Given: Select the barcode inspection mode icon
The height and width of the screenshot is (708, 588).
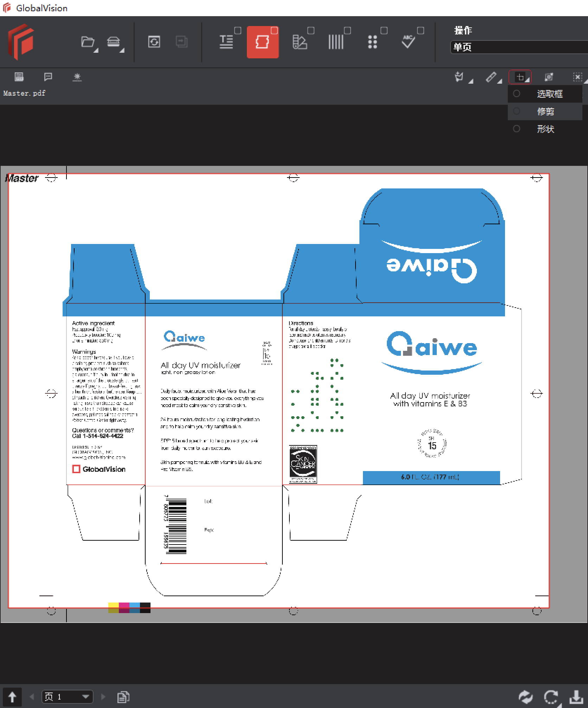Looking at the screenshot, I should coord(336,42).
